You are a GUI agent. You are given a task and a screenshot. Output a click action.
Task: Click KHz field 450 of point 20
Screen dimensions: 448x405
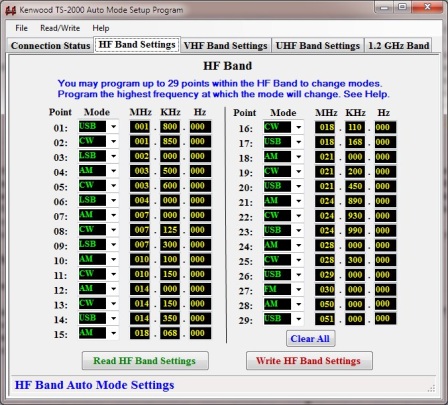coord(355,186)
